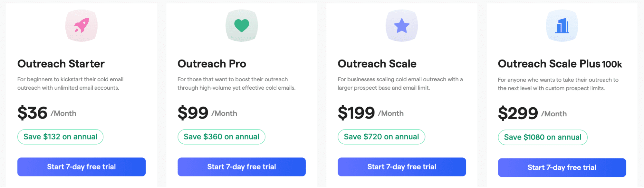644x188 pixels.
Task: Click the pink rocket icon
Action: [x=82, y=25]
